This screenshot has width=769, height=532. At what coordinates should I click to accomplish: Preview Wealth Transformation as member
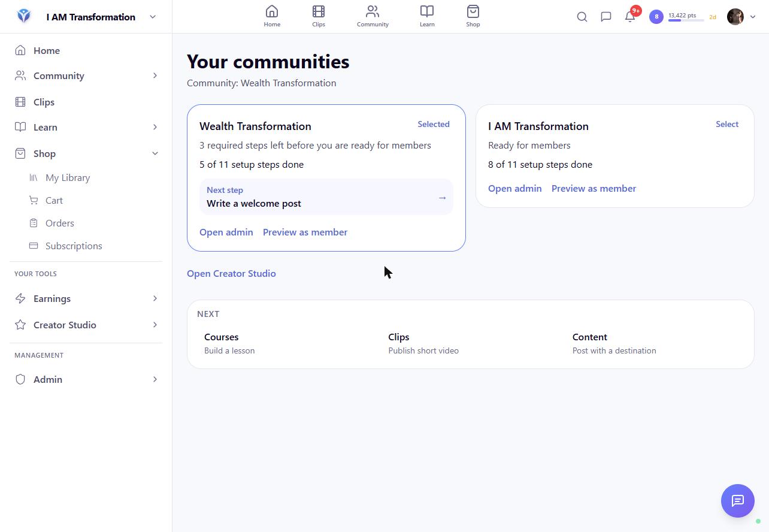[x=305, y=232]
